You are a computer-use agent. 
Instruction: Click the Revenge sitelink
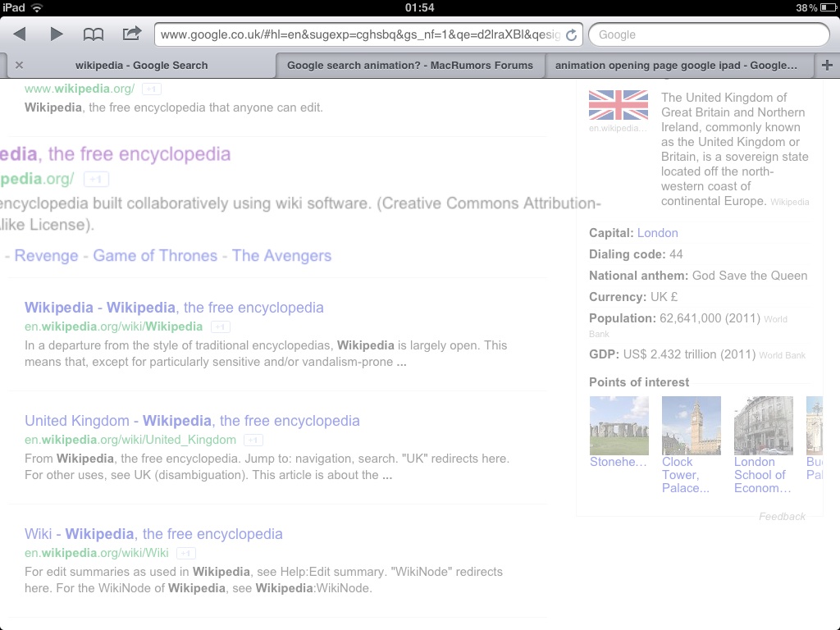[x=46, y=256]
